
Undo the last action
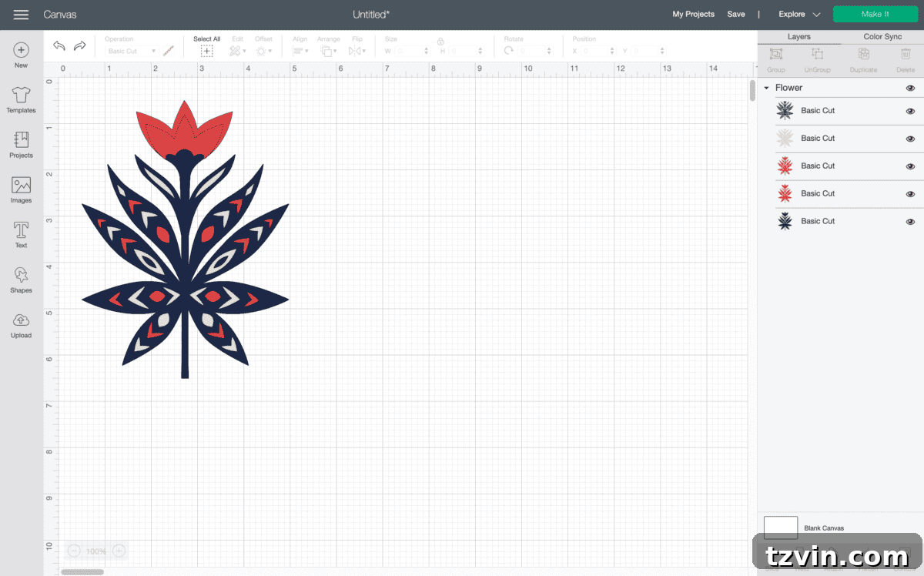click(x=59, y=46)
